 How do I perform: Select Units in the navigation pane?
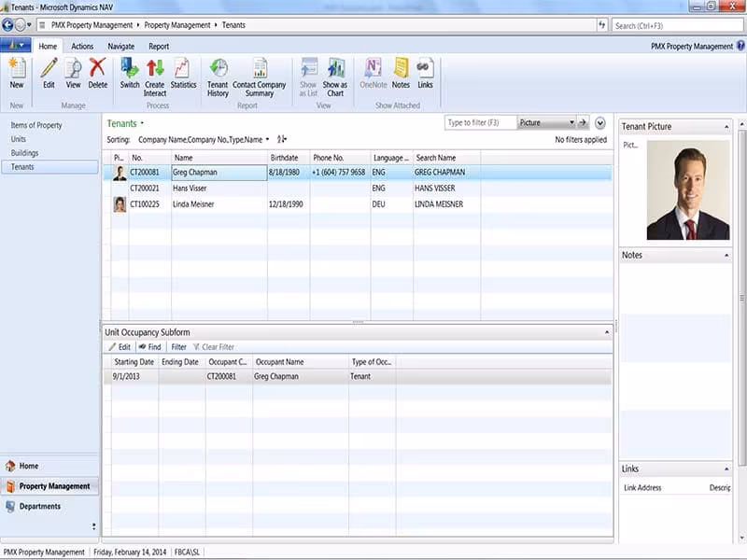click(19, 139)
